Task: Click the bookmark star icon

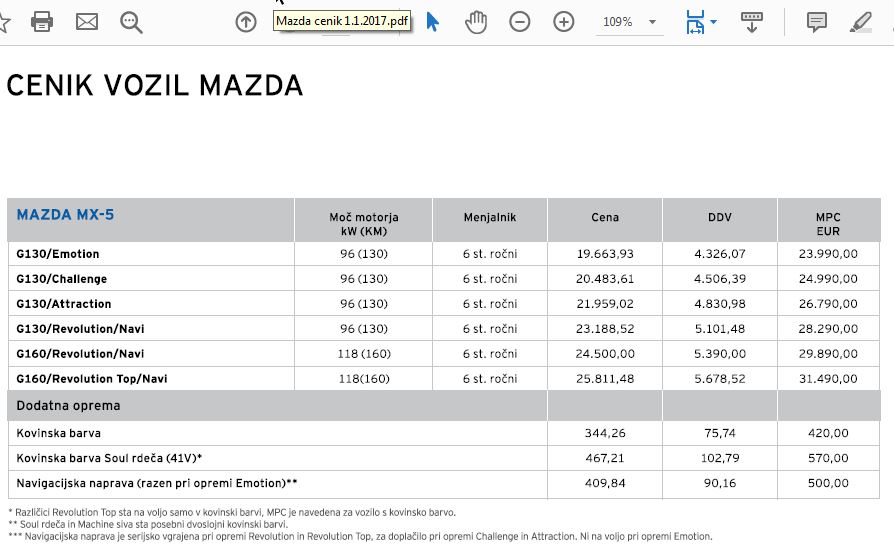Action: coord(4,23)
